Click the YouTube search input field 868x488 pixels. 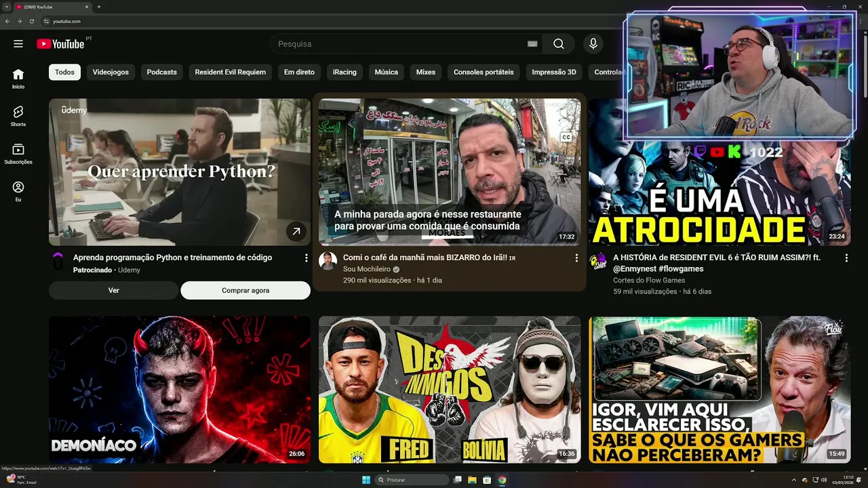click(400, 44)
